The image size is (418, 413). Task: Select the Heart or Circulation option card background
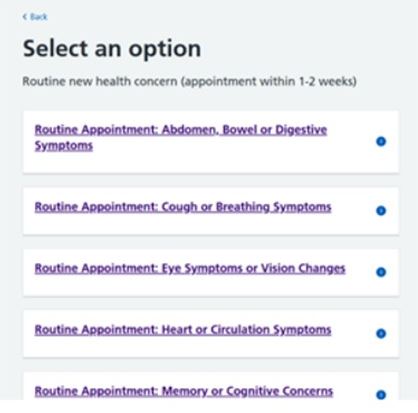pyautogui.click(x=211, y=334)
